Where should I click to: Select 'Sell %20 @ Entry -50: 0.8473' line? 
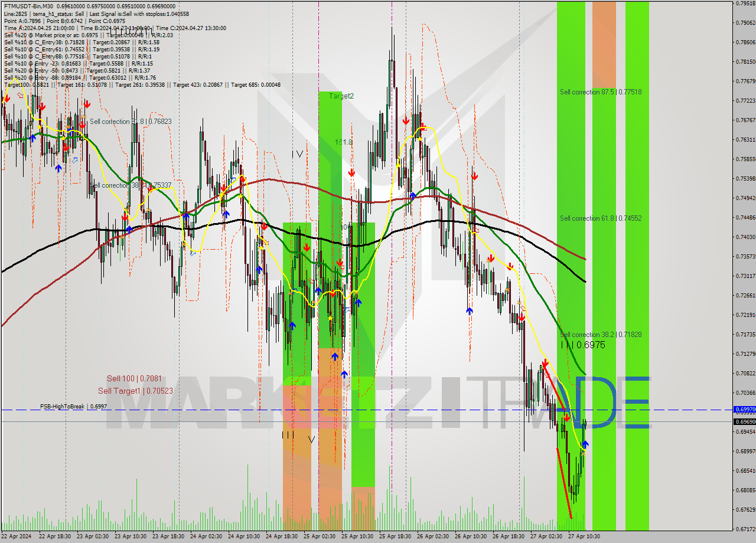[x=77, y=70]
